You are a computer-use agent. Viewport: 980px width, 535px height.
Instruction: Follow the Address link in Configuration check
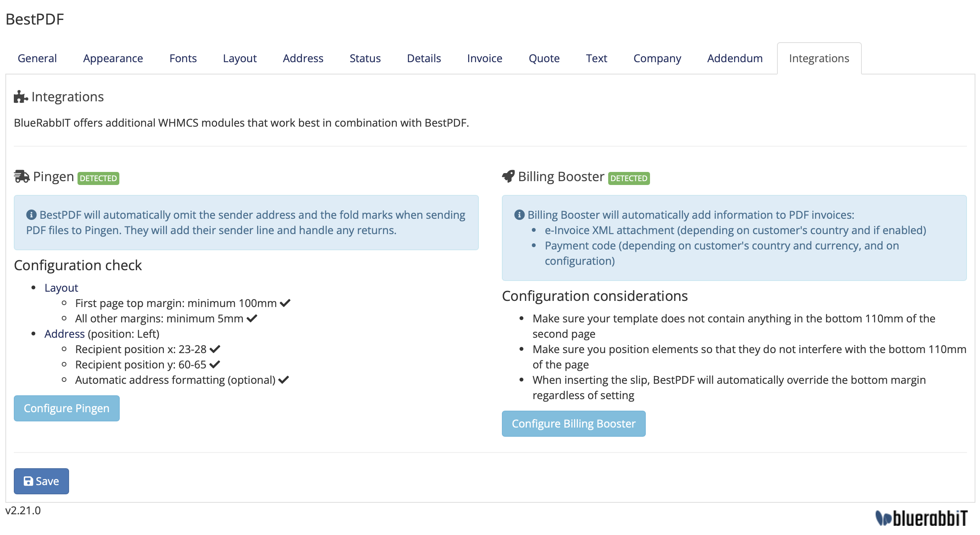(64, 334)
